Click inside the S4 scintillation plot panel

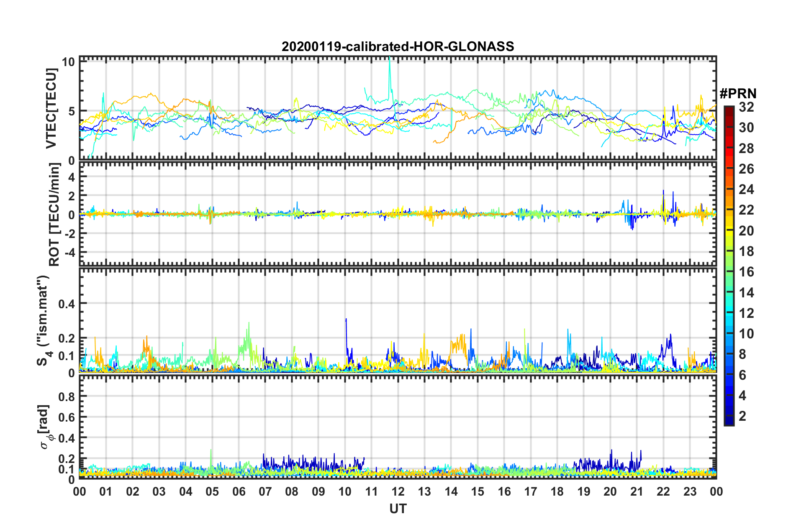[x=398, y=320]
